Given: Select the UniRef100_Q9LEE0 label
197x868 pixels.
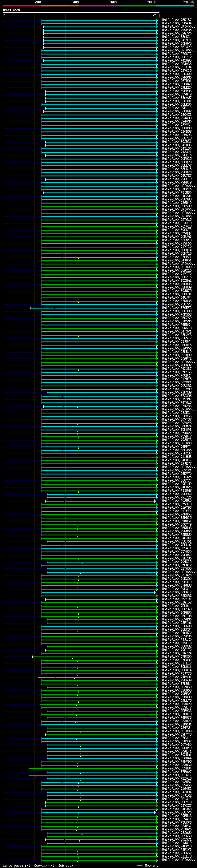Looking at the screenshot, I should tap(176, 88).
